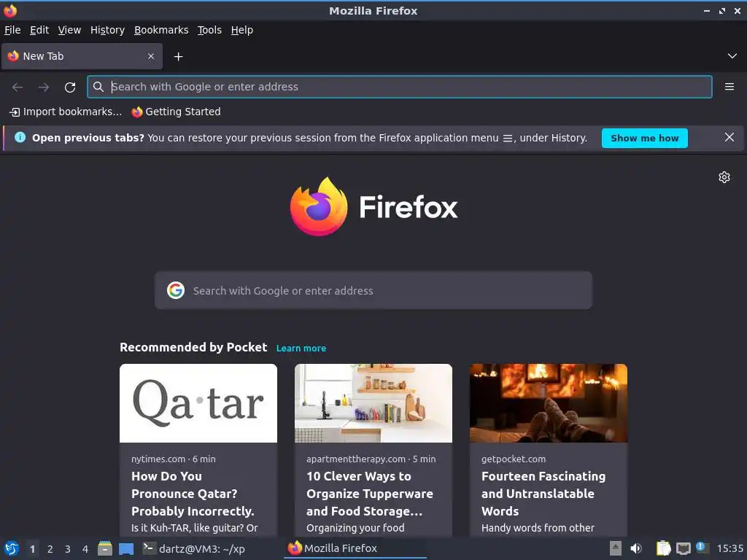The image size is (747, 560).
Task: Open the Firefox application hamburger menu
Action: pyautogui.click(x=729, y=87)
